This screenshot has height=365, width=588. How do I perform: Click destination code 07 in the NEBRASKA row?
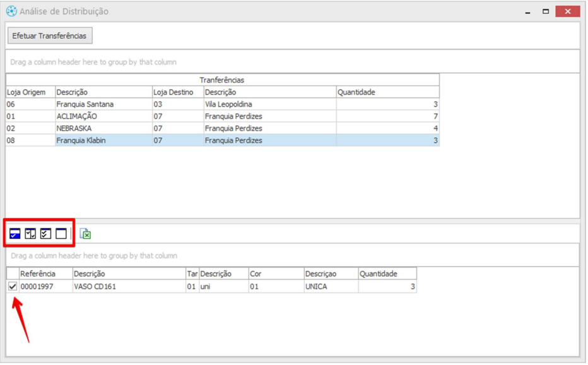[178, 128]
